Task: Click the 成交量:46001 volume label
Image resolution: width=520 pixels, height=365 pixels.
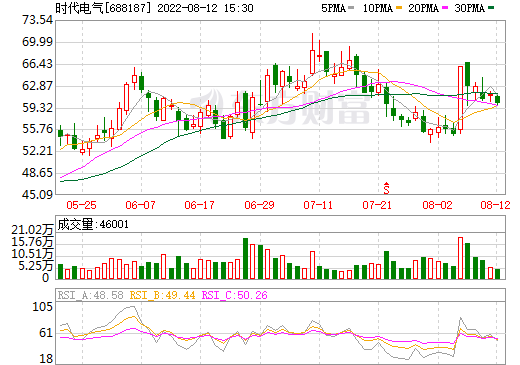Action: [x=93, y=224]
